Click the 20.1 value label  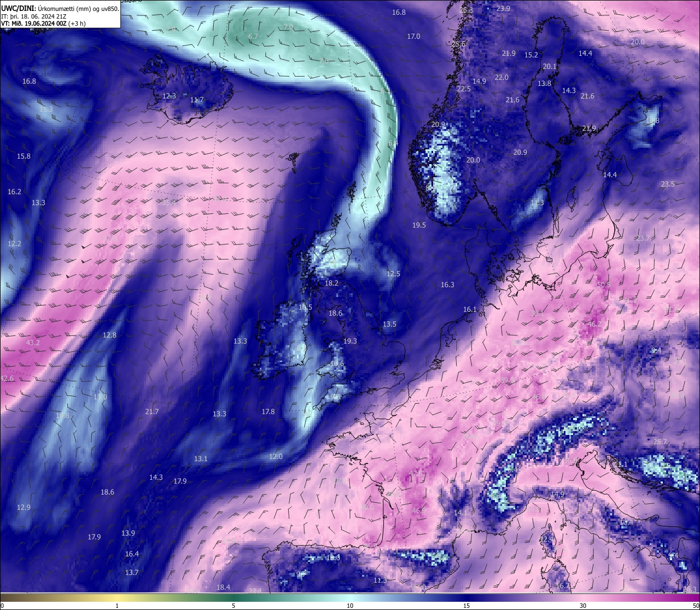point(550,66)
